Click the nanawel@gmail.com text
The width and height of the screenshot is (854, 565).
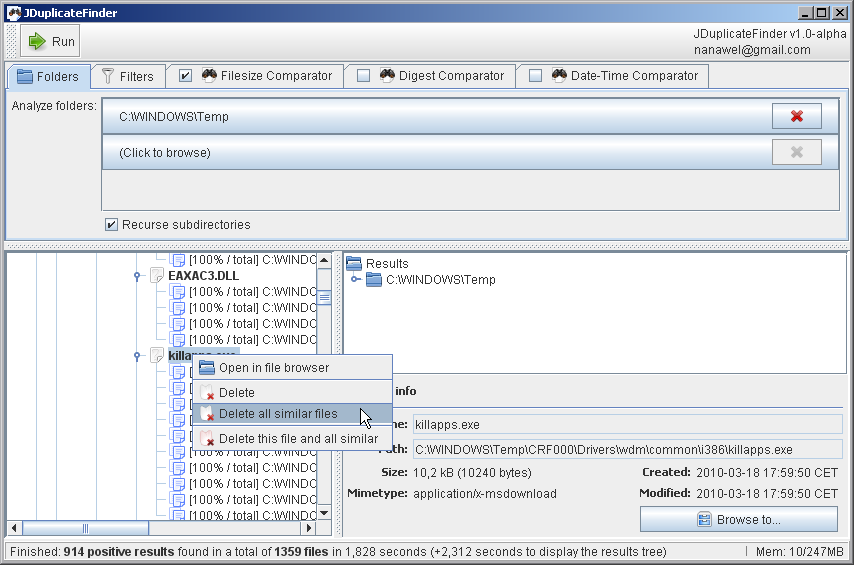pos(752,50)
